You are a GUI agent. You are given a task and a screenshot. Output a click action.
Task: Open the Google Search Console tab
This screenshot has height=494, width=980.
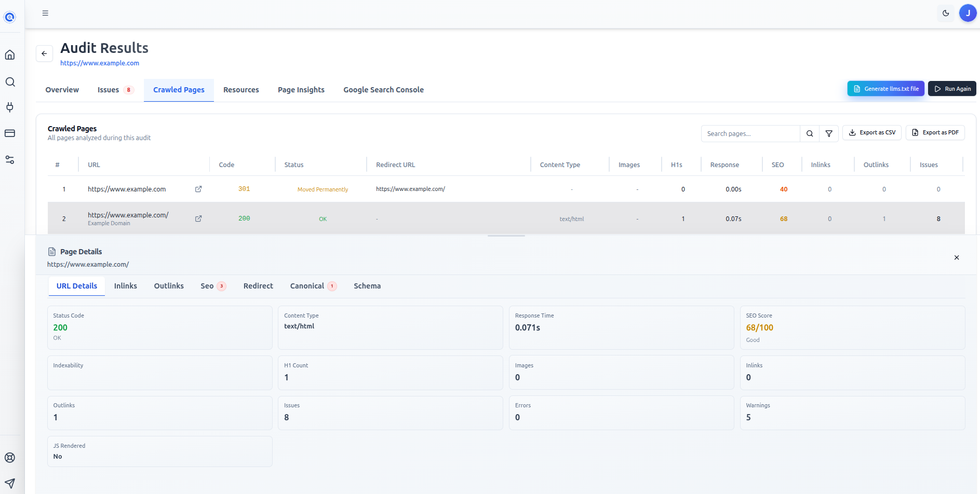coord(383,89)
